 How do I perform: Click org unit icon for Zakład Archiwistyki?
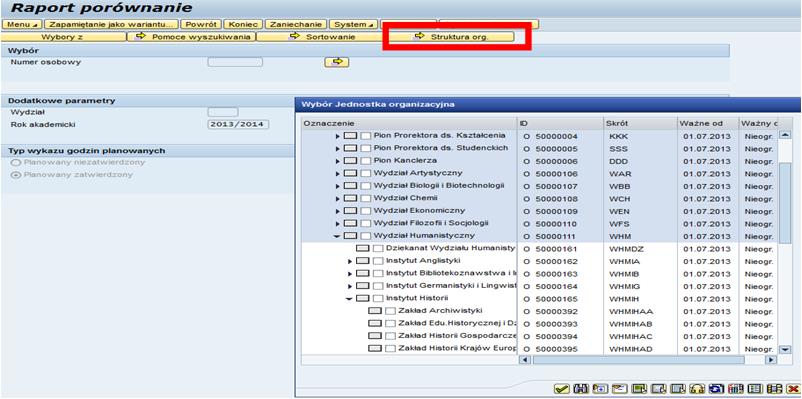pos(375,311)
